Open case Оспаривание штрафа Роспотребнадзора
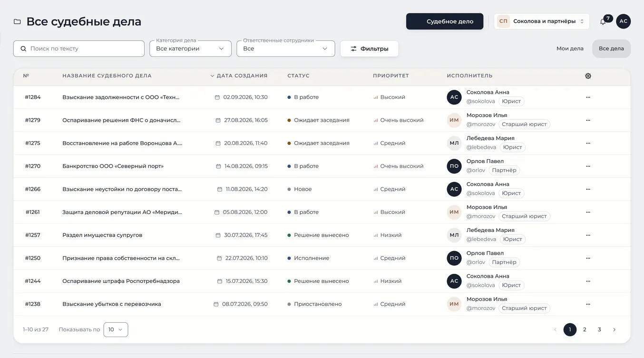 click(121, 281)
